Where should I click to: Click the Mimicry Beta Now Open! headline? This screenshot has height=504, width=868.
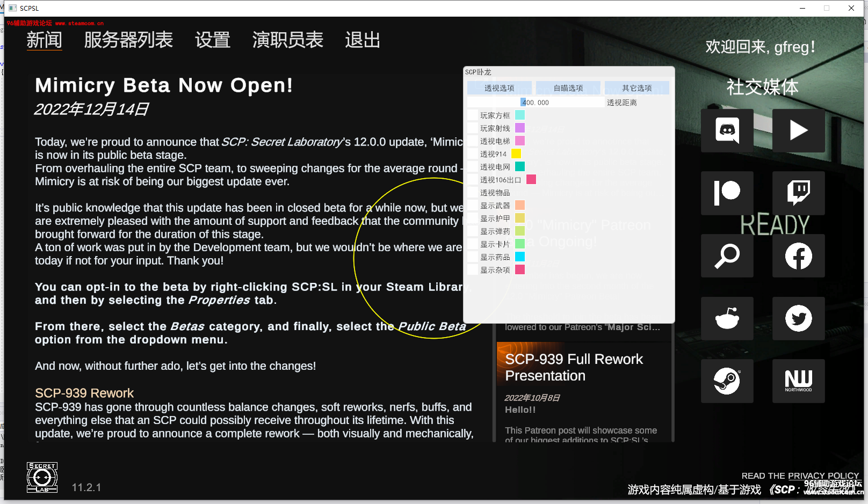pos(164,85)
